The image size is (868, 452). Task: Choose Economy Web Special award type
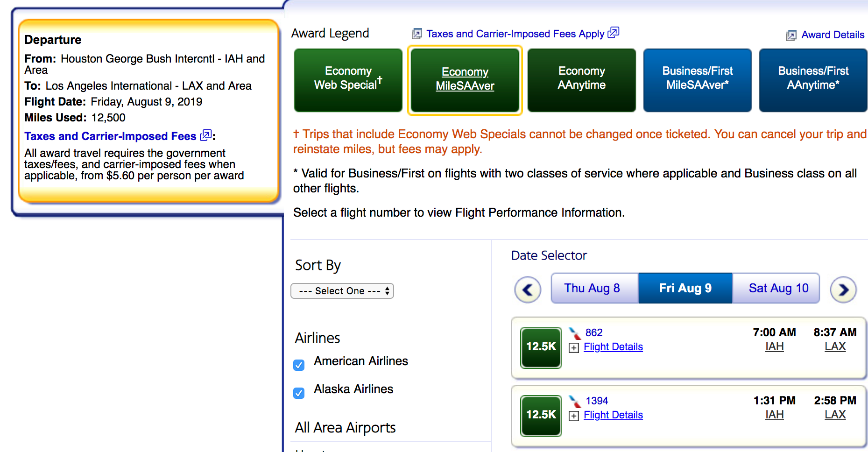coord(348,80)
